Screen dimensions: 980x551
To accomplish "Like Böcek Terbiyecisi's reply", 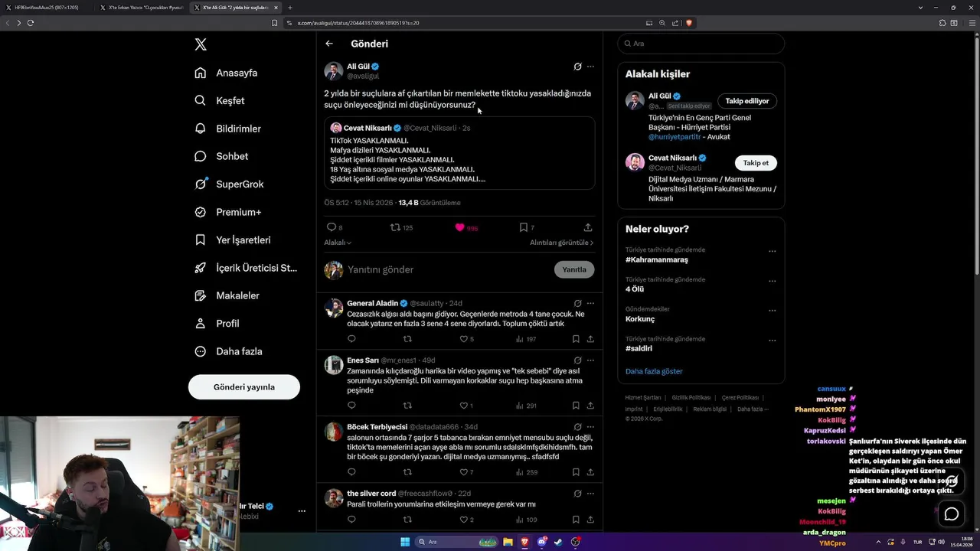I will point(466,472).
